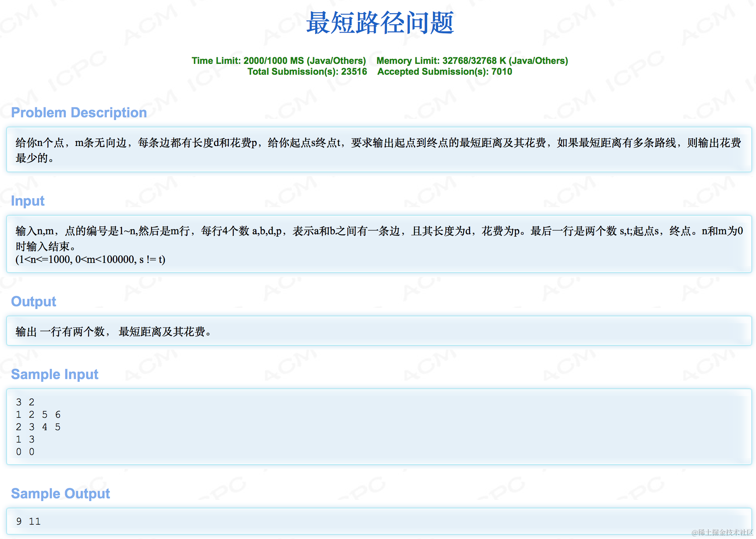
Task: Click the sample output value "9 11"
Action: click(x=28, y=522)
